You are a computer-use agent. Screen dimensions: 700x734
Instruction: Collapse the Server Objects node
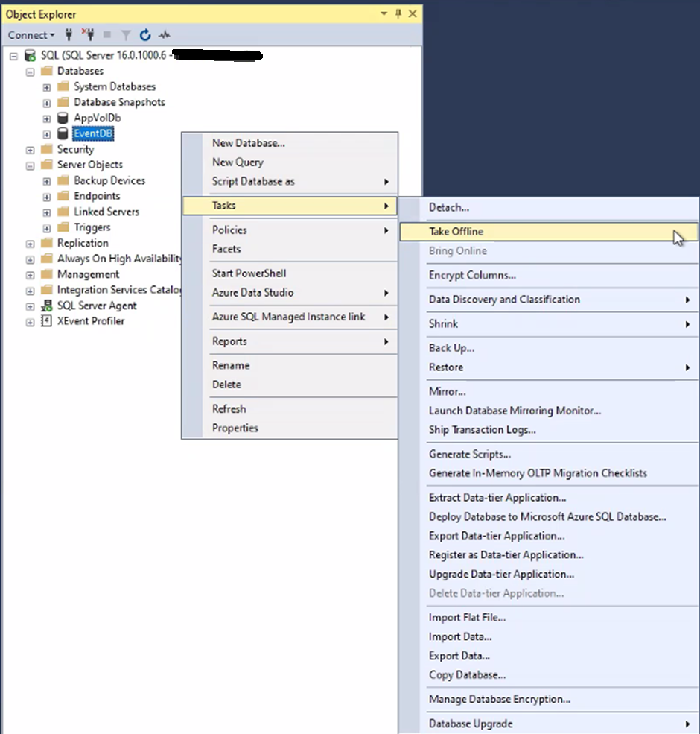pos(31,165)
